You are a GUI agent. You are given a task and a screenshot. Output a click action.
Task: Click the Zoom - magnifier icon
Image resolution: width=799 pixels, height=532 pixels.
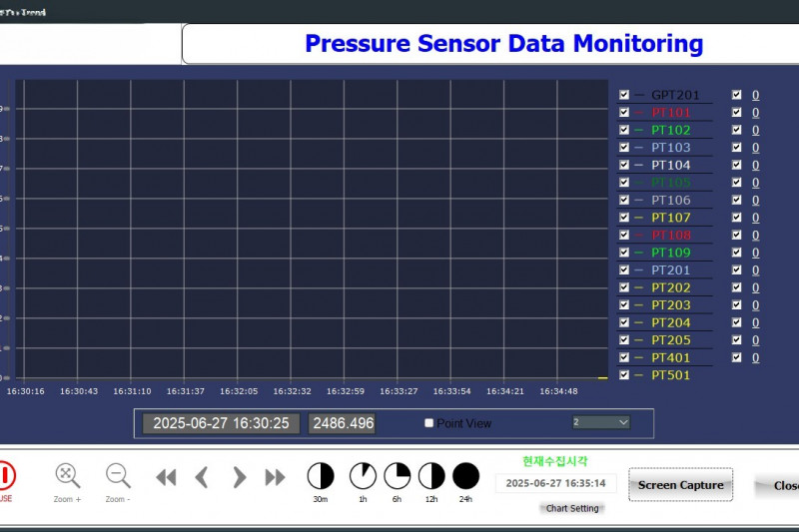click(x=118, y=475)
